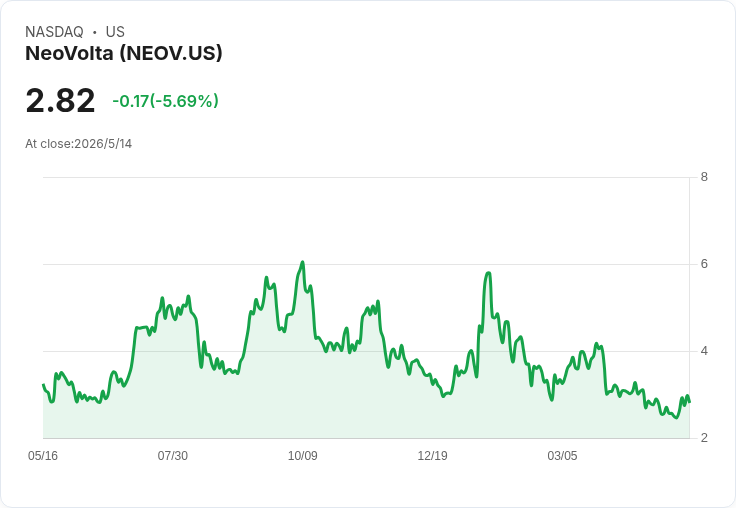The image size is (736, 508).
Task: Click the 8 value on the y-axis
Action: click(x=704, y=177)
